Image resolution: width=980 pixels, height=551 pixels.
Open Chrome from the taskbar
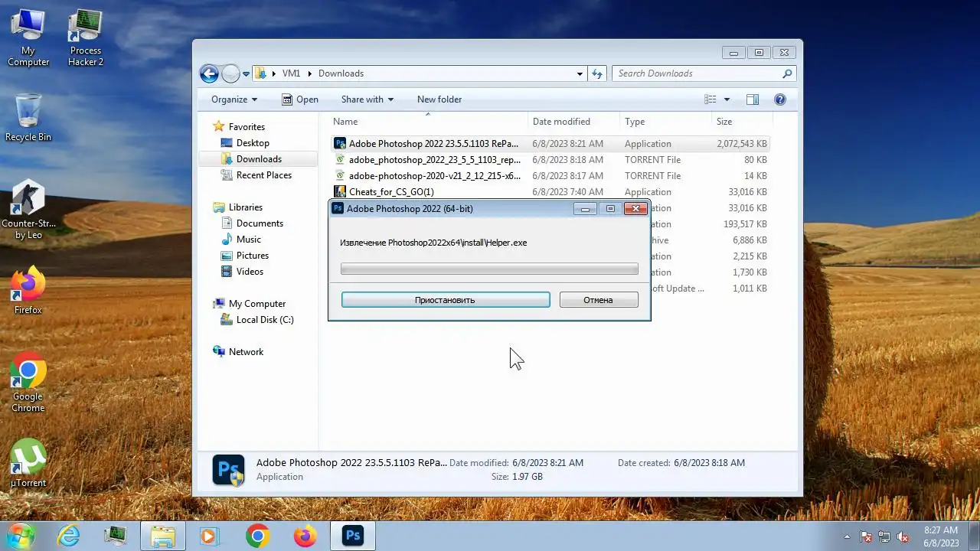pyautogui.click(x=257, y=536)
